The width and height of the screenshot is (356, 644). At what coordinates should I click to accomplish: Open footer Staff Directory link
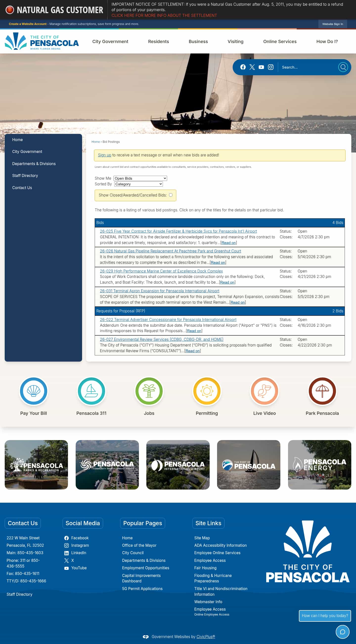[x=19, y=594]
